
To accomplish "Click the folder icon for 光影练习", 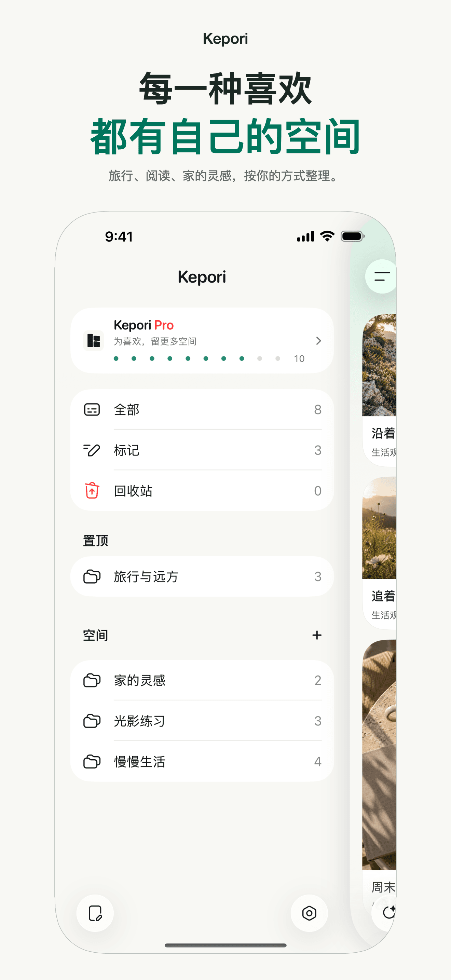I will tap(92, 721).
